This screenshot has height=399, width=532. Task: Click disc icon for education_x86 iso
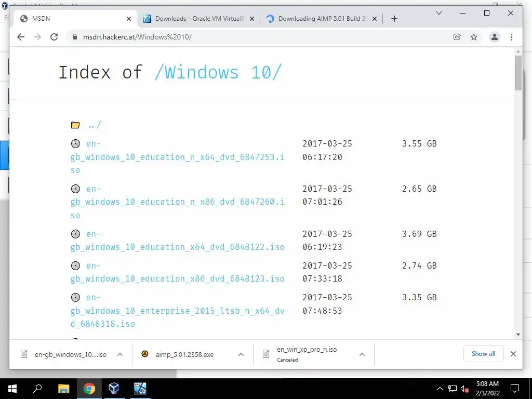[x=75, y=265]
